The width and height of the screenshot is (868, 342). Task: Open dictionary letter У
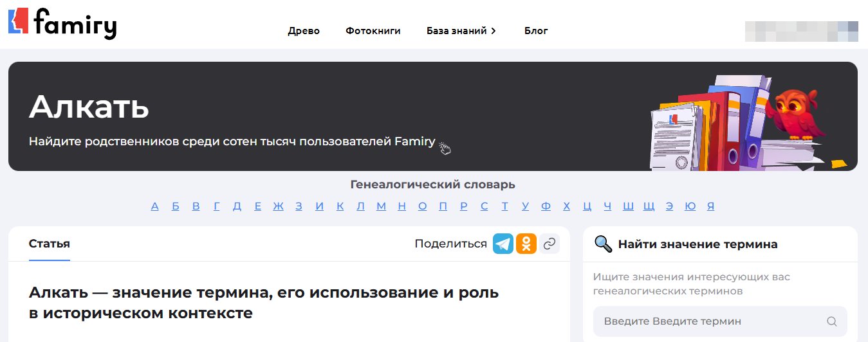tap(526, 206)
